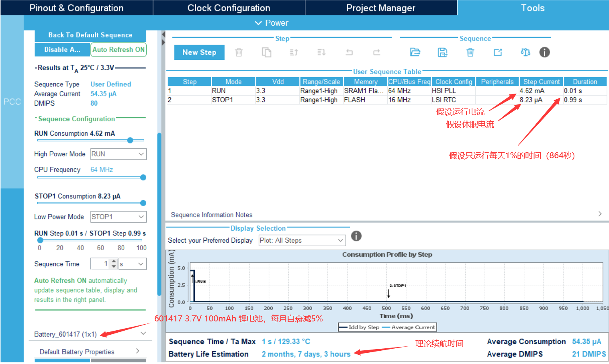Click the info icon in Sequence toolbar
Image resolution: width=609 pixels, height=364 pixels.
point(544,52)
